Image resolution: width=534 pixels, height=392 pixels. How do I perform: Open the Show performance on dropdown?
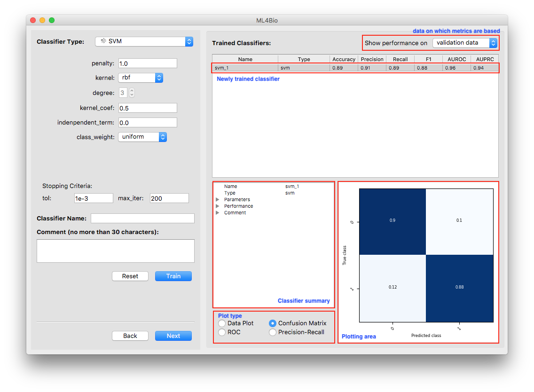click(464, 43)
